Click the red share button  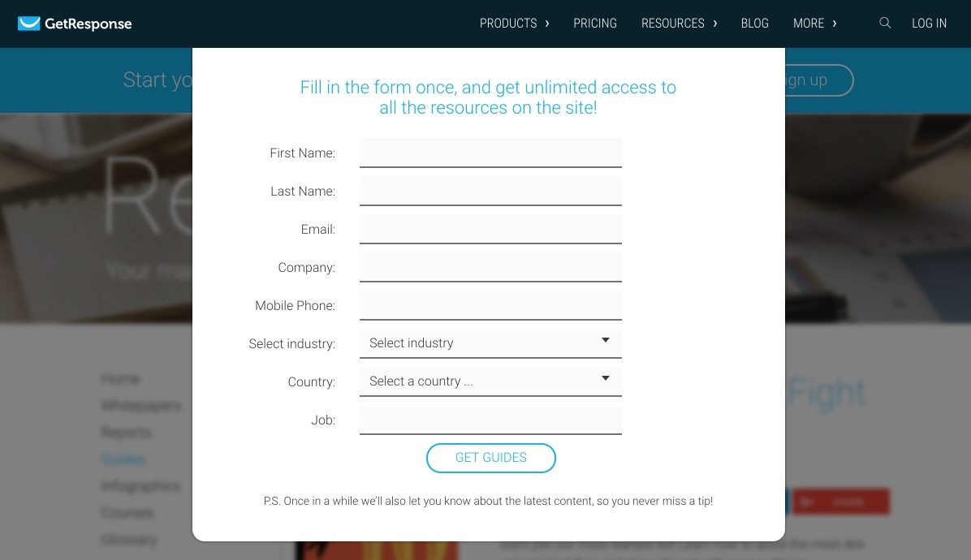pyautogui.click(x=840, y=502)
